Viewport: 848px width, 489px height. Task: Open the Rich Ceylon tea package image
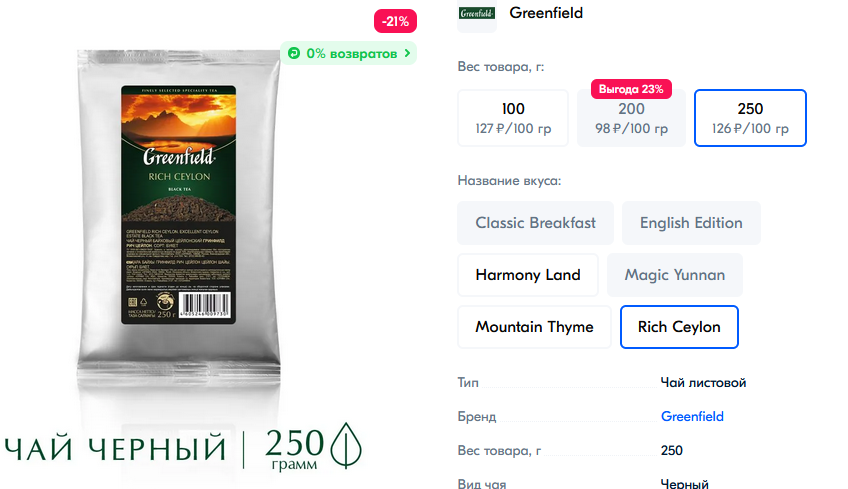click(178, 216)
